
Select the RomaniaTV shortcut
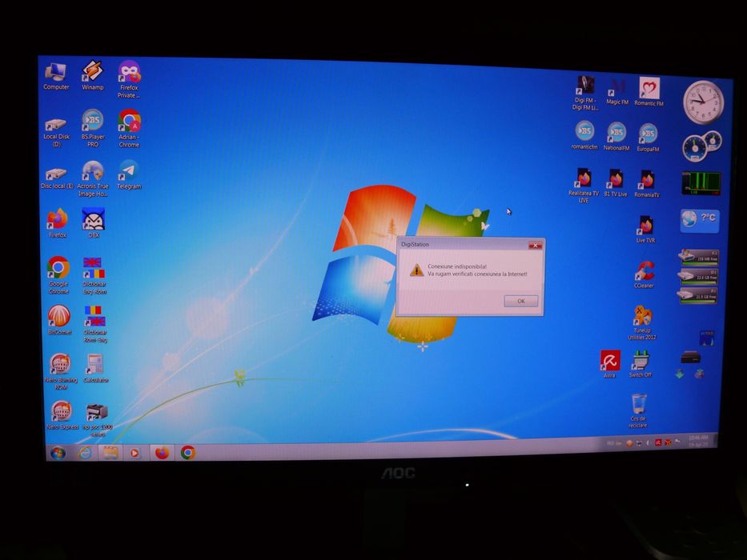tap(647, 184)
